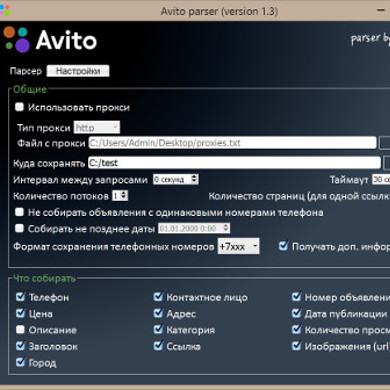This screenshot has height=390, width=390.
Task: Uncheck the Количество просмотров checkbox
Action: (297, 330)
